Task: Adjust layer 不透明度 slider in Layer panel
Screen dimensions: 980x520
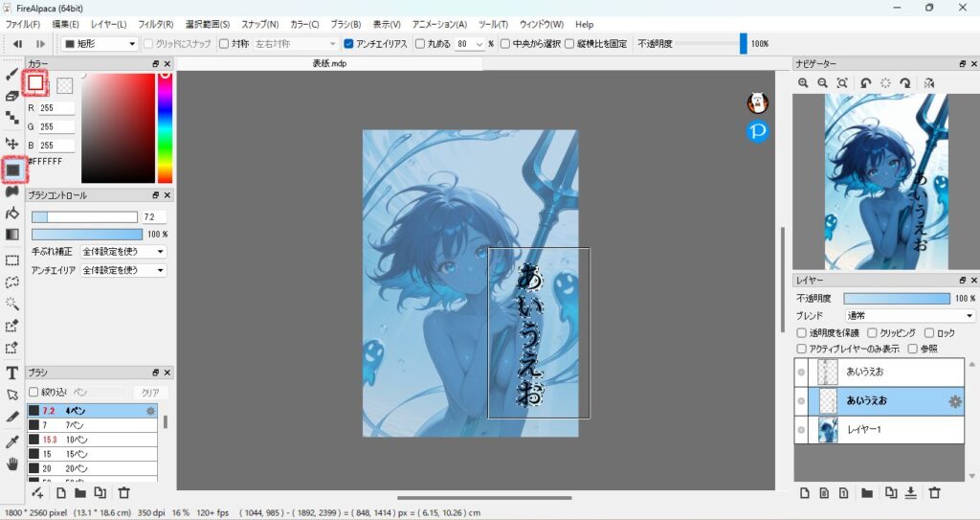Action: coord(896,299)
